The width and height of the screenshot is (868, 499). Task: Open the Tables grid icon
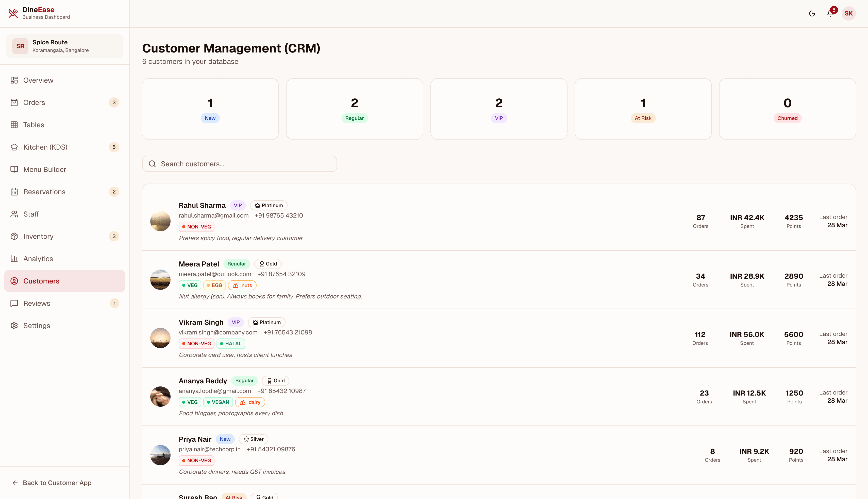point(14,125)
